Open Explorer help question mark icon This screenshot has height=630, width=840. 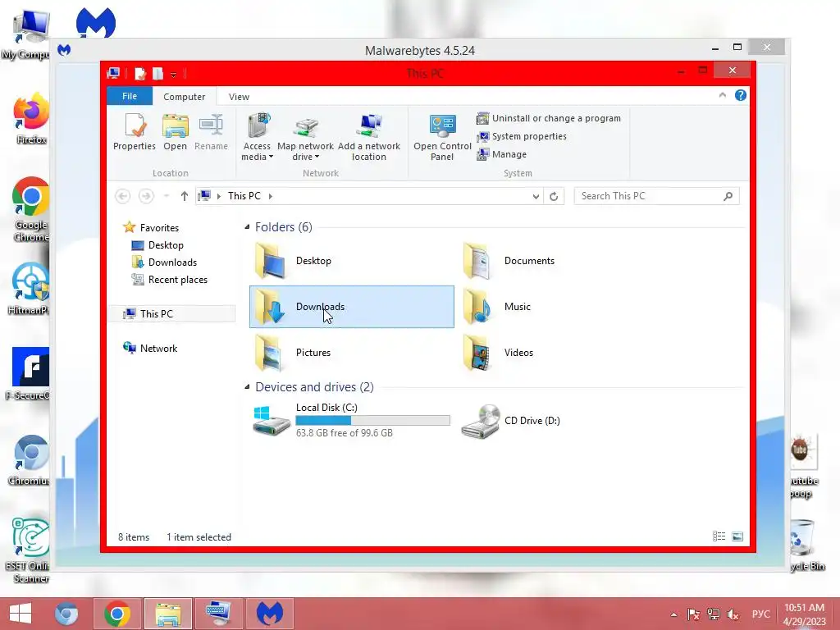(741, 95)
